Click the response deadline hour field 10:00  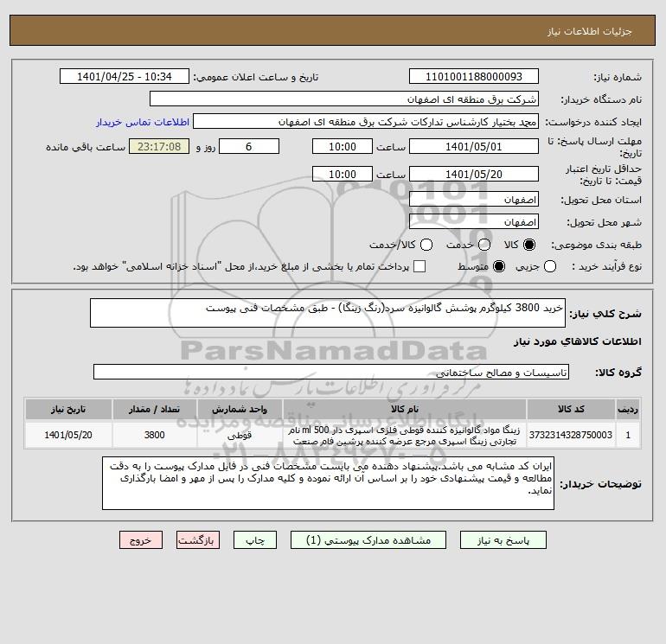[343, 146]
